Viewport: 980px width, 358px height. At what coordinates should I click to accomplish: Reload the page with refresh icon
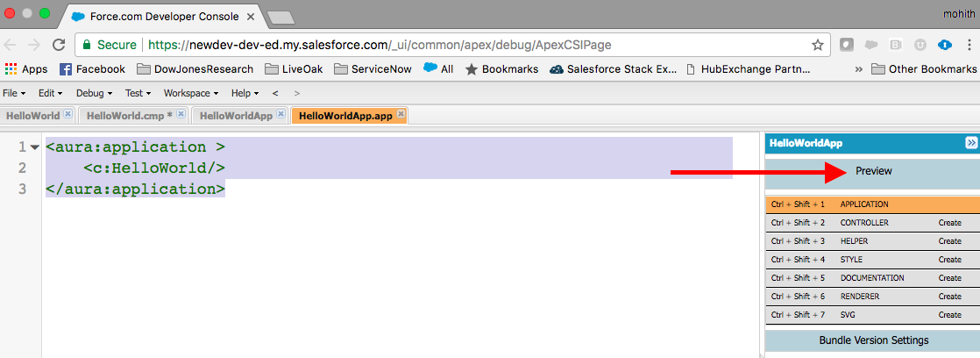pyautogui.click(x=59, y=45)
